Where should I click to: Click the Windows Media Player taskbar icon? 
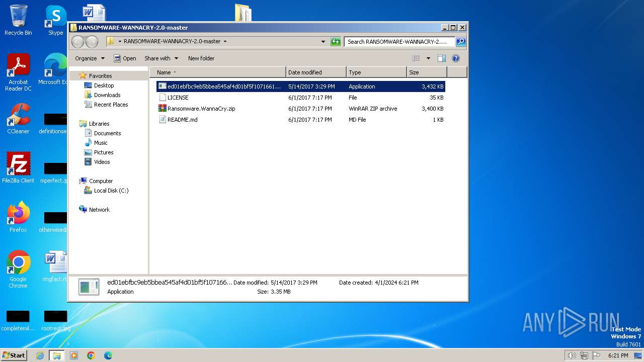(74, 355)
